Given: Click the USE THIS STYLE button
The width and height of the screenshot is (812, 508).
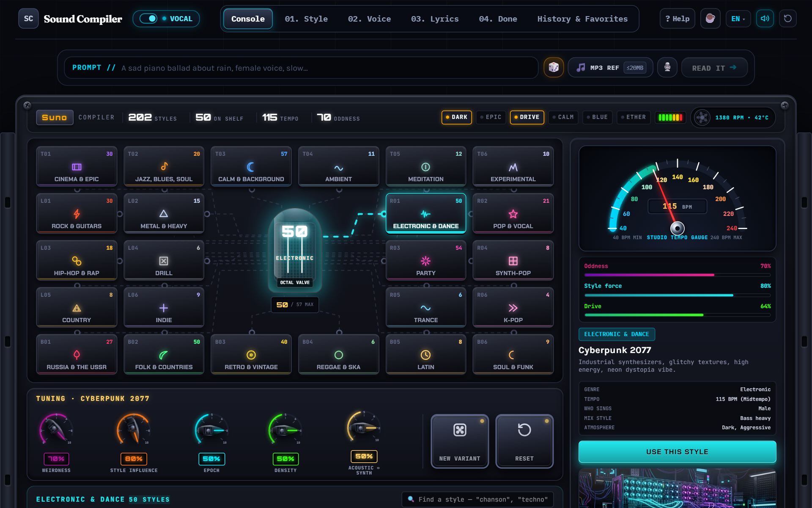Looking at the screenshot, I should pos(677,452).
